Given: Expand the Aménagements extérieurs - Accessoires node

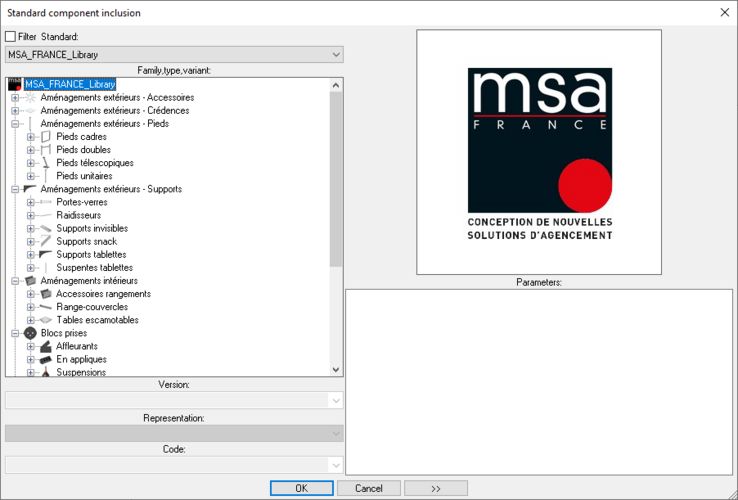Looking at the screenshot, I should [x=14, y=98].
